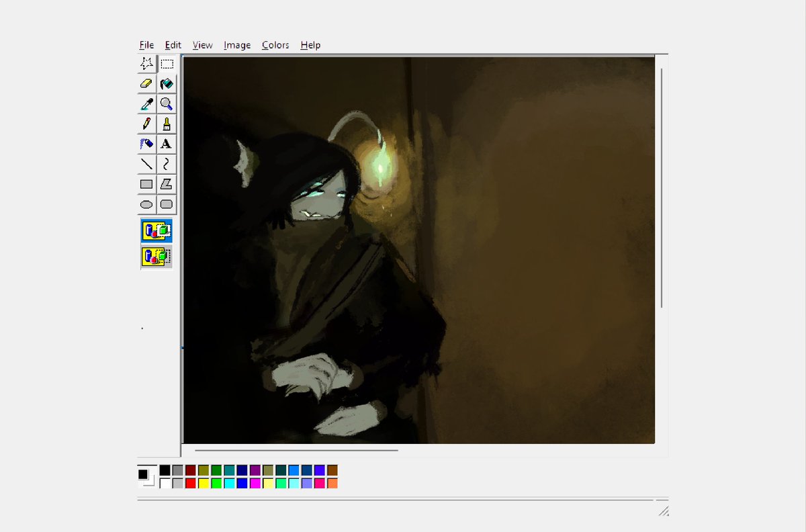Image resolution: width=806 pixels, height=532 pixels.
Task: Pick the dark gray palette color
Action: [177, 470]
